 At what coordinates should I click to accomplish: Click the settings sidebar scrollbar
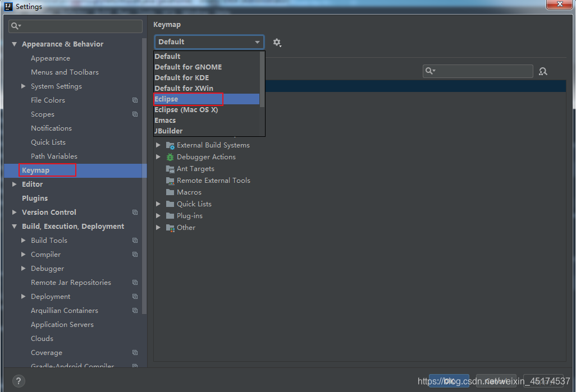[144, 176]
